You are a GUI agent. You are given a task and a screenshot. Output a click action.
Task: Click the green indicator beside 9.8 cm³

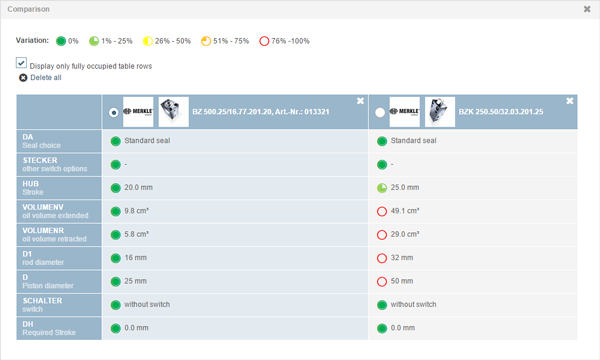[116, 211]
